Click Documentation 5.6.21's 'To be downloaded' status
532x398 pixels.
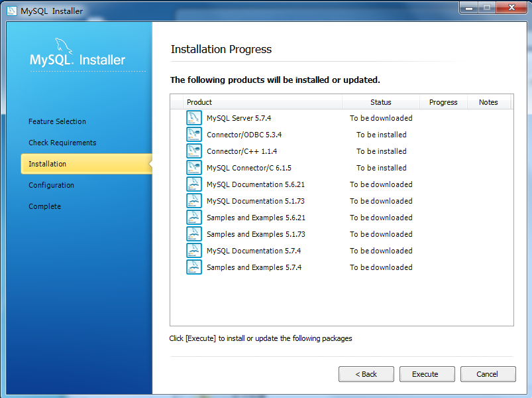click(381, 184)
